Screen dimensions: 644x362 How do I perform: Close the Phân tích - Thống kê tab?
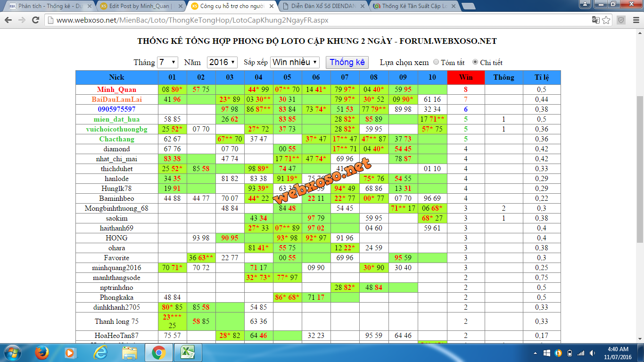[90, 6]
